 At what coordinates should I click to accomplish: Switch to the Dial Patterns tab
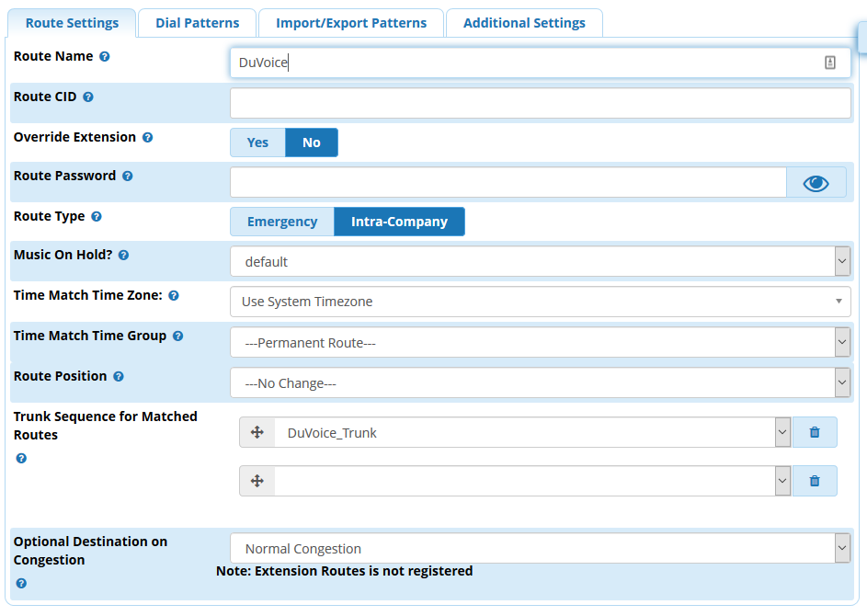point(198,23)
